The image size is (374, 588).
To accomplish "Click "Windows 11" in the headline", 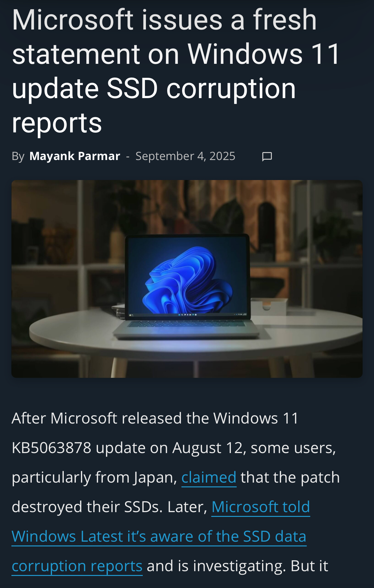I will click(264, 54).
